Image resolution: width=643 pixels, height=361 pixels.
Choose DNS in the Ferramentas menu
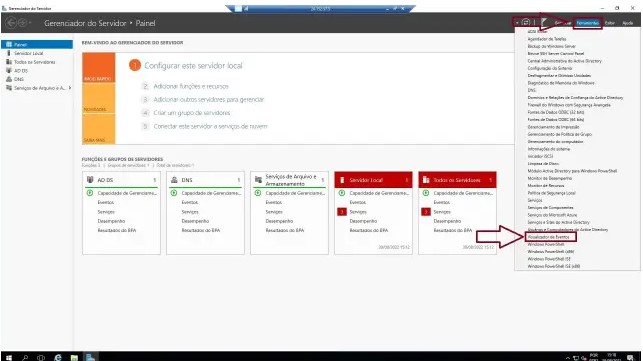click(531, 90)
